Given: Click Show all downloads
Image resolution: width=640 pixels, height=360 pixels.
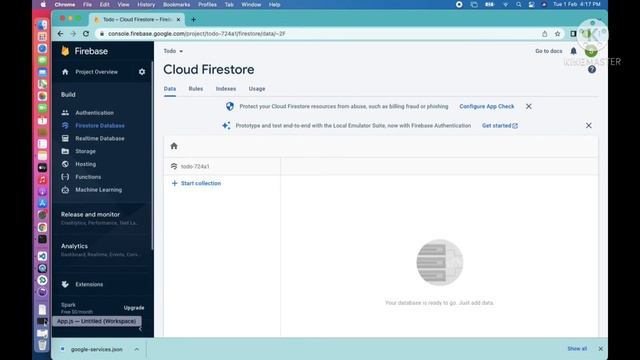Looking at the screenshot, I should (x=577, y=349).
